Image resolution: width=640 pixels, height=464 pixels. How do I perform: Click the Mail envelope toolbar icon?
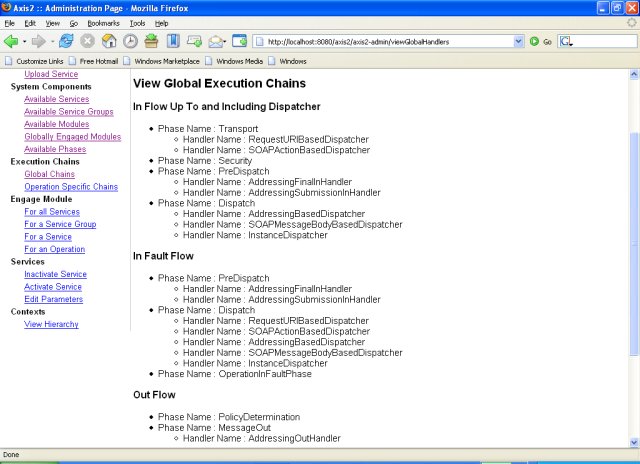coord(216,41)
